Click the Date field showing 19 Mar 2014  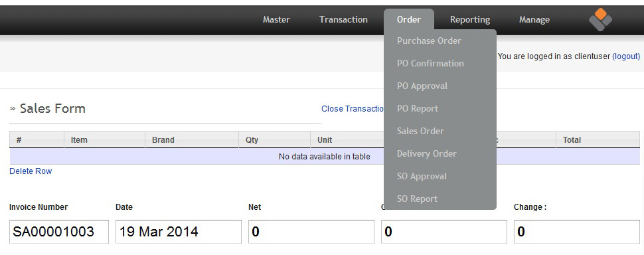(x=179, y=232)
